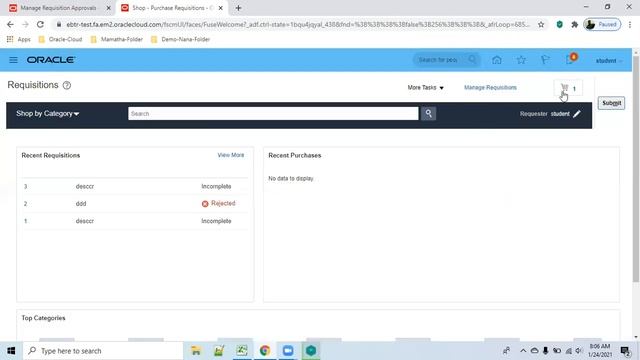Open Favorites star icon in Oracle header
This screenshot has width=640, height=360.
click(x=521, y=60)
